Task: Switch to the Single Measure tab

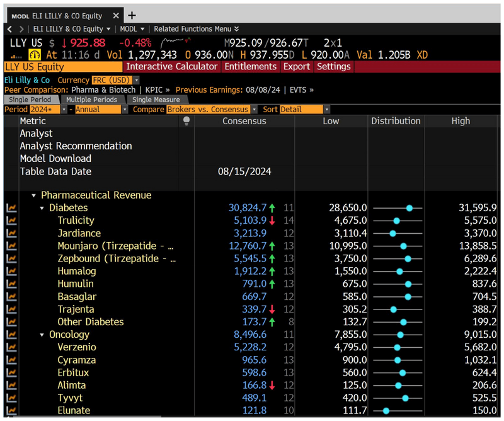Action: 156,99
